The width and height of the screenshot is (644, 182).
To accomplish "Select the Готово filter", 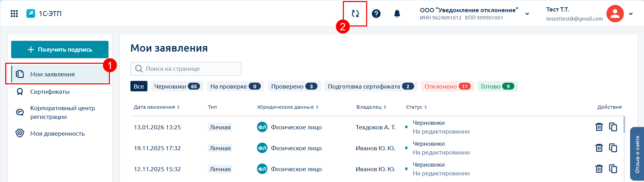I will point(497,86).
